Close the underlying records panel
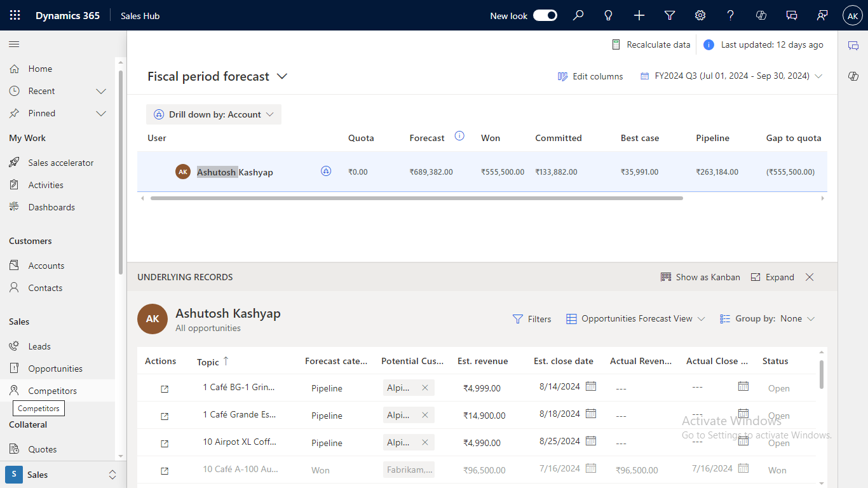Screen dimensions: 868x488 [x=810, y=277]
